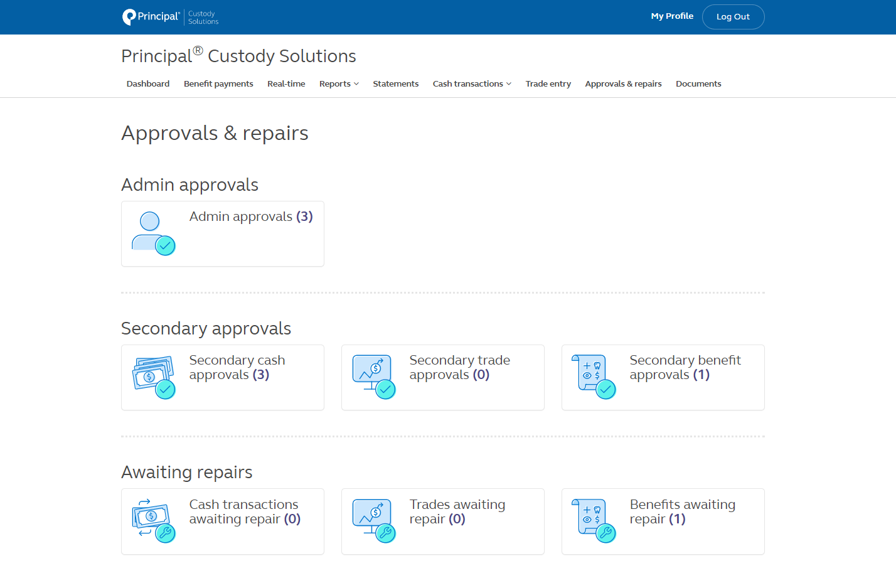Open the Documents page
This screenshot has width=896, height=588.
tap(698, 83)
